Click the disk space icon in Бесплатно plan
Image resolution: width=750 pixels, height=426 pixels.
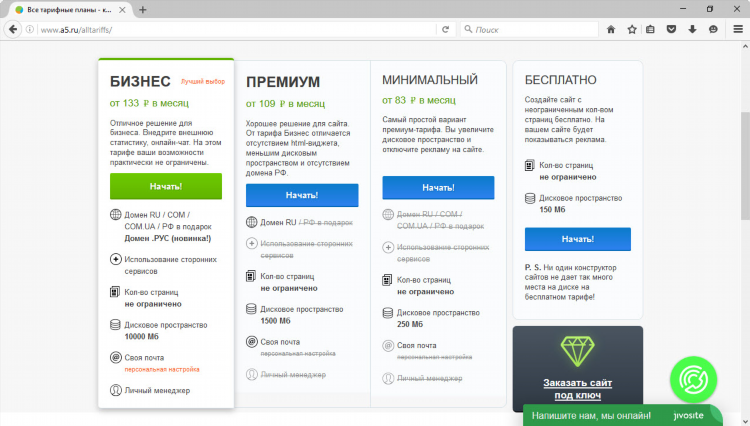point(530,198)
